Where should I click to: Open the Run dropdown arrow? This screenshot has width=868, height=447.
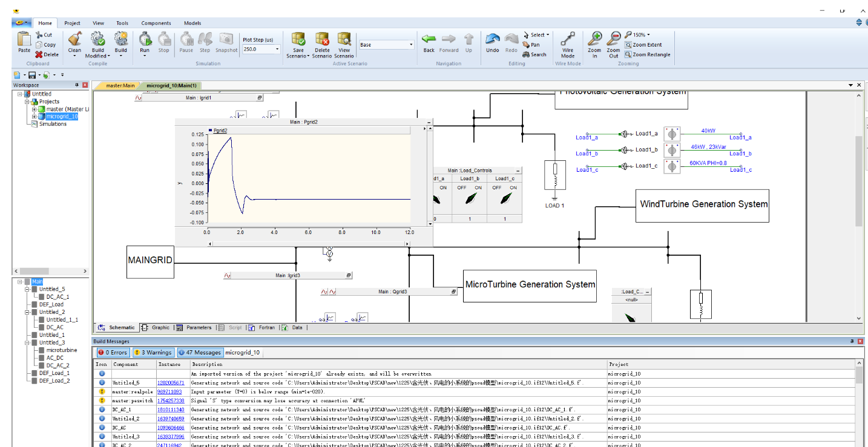145,56
